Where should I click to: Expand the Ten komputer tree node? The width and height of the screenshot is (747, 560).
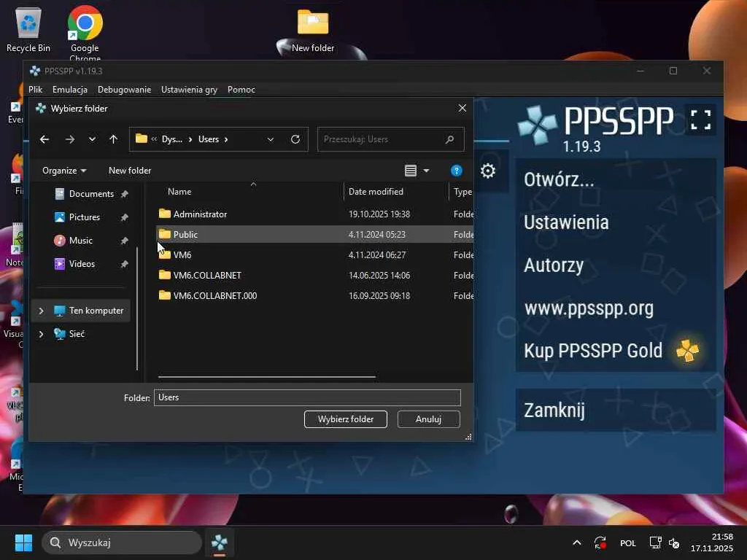41,311
